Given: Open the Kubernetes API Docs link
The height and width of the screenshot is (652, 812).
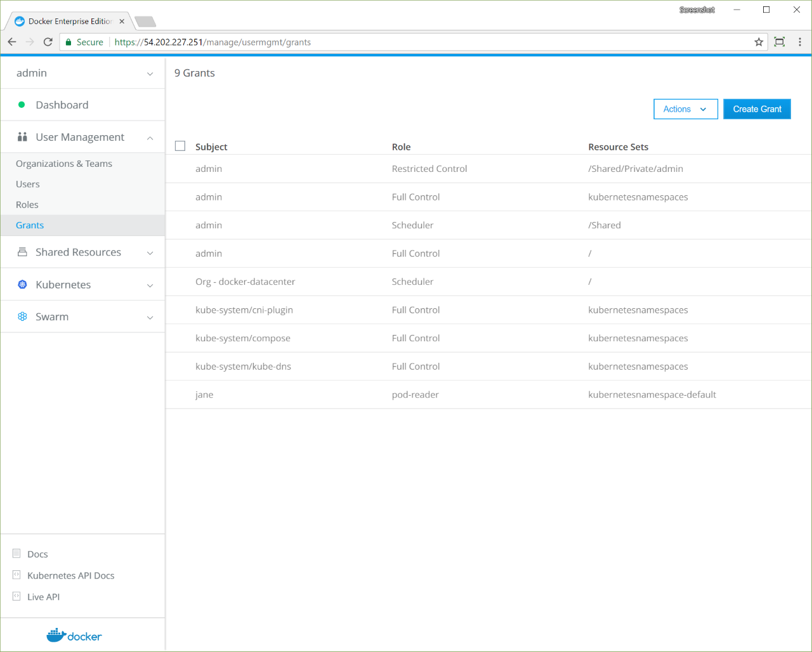Looking at the screenshot, I should tap(71, 575).
